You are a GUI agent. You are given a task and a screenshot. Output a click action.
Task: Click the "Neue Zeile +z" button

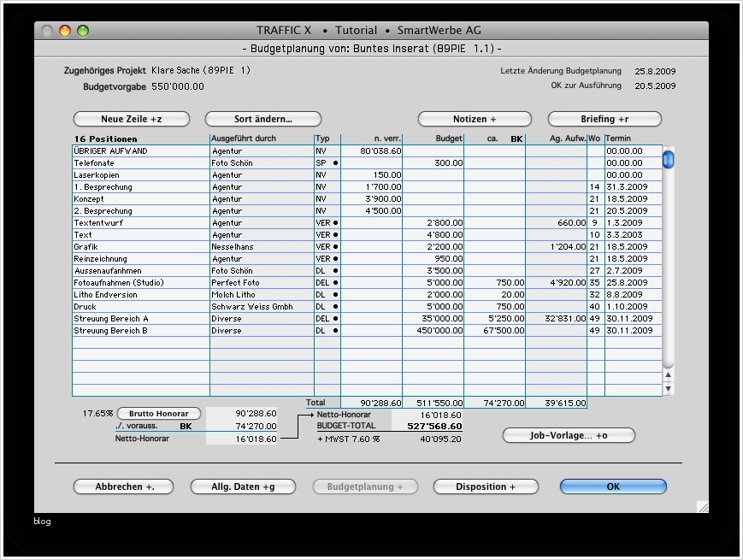coord(131,119)
